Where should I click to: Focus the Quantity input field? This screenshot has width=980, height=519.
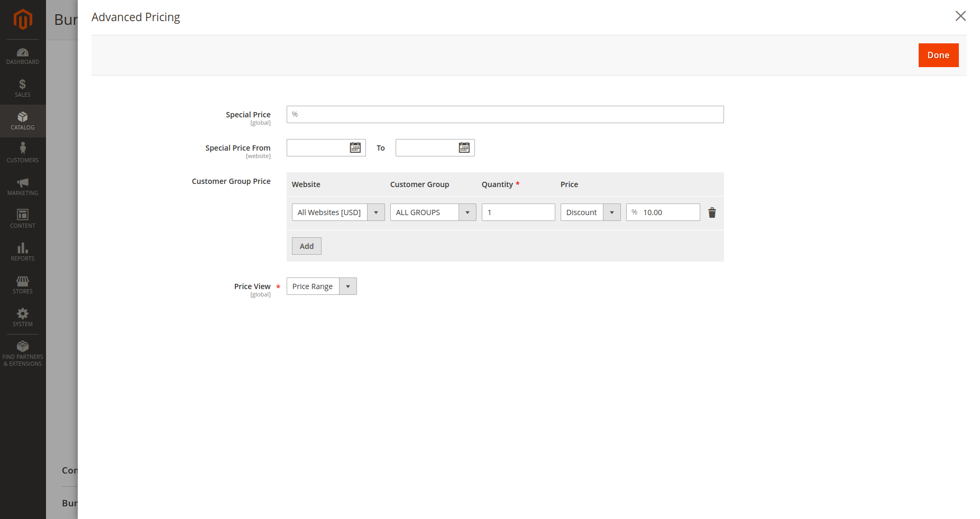[518, 212]
